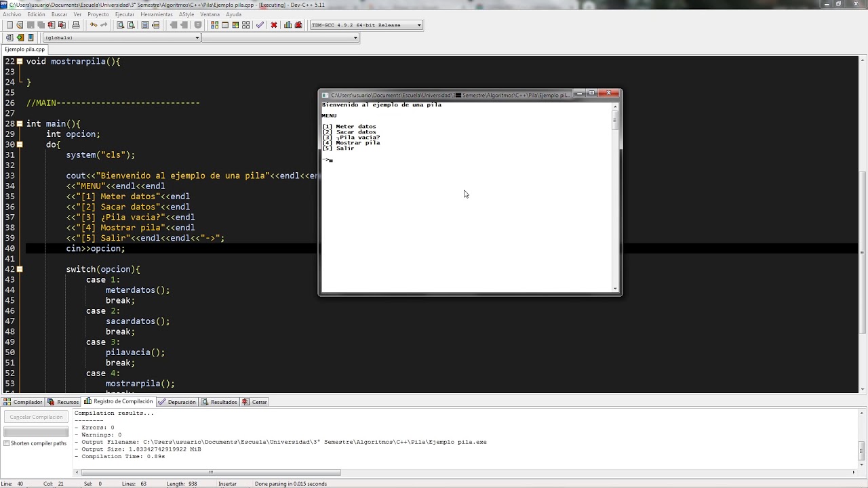Click the code editor vertical scrollbar
Viewport: 868px width, 488px height.
tap(863, 224)
